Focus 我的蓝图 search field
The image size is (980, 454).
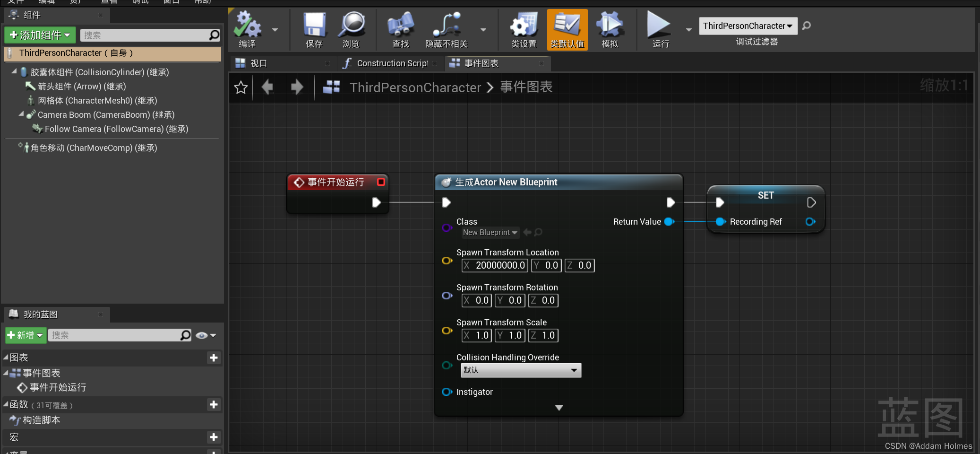(x=113, y=335)
